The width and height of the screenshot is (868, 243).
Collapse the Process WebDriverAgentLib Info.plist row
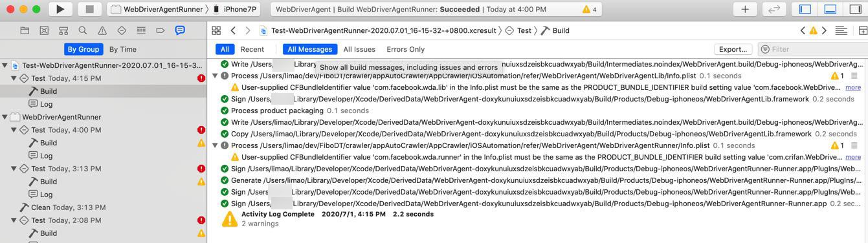[216, 76]
